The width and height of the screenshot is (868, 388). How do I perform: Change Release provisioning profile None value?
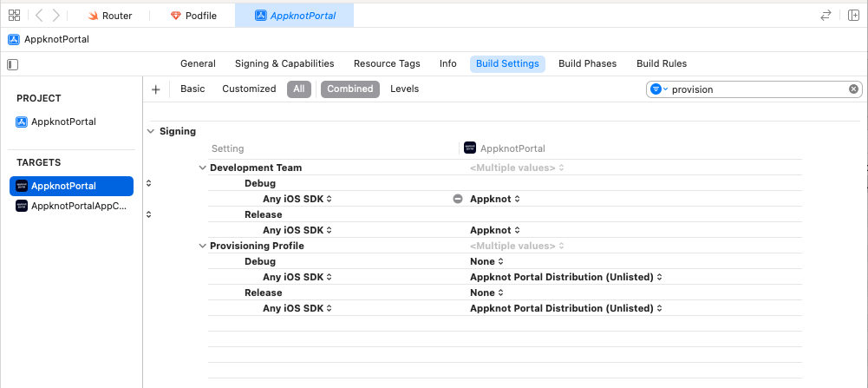[x=486, y=293]
